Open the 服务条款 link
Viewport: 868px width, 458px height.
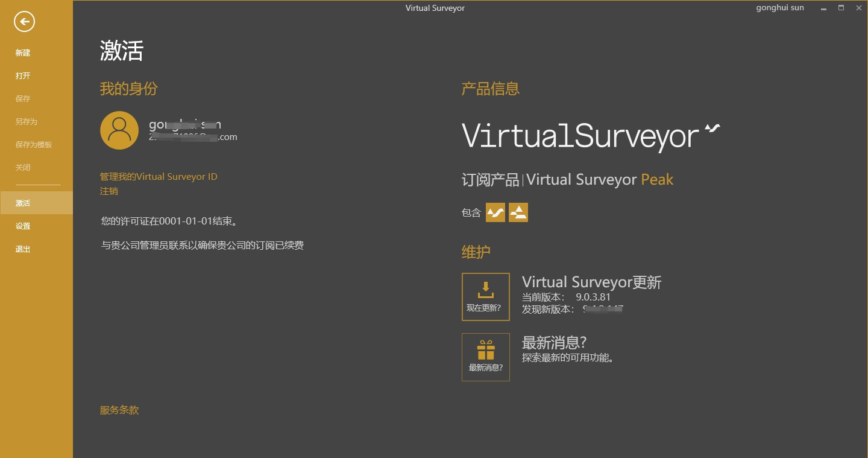pyautogui.click(x=119, y=410)
